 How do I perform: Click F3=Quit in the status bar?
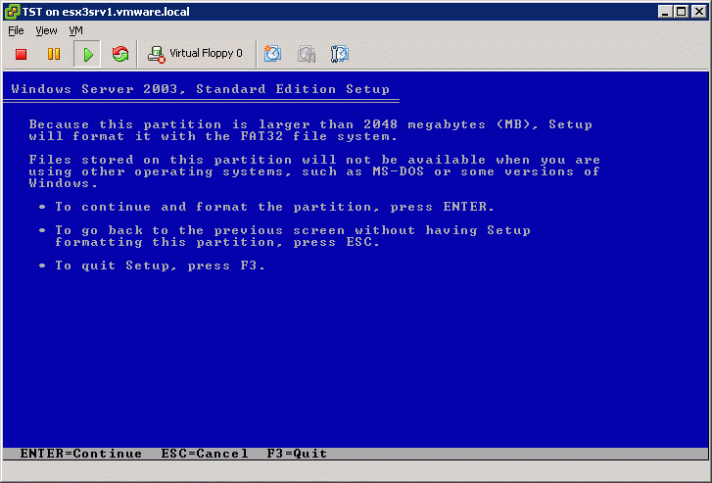(297, 453)
